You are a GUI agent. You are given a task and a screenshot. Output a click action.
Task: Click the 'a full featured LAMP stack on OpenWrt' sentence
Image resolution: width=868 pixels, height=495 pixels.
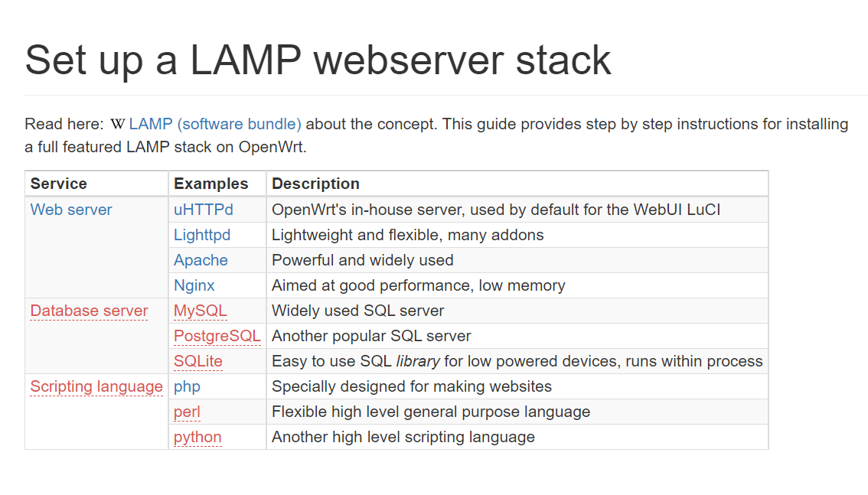click(165, 147)
